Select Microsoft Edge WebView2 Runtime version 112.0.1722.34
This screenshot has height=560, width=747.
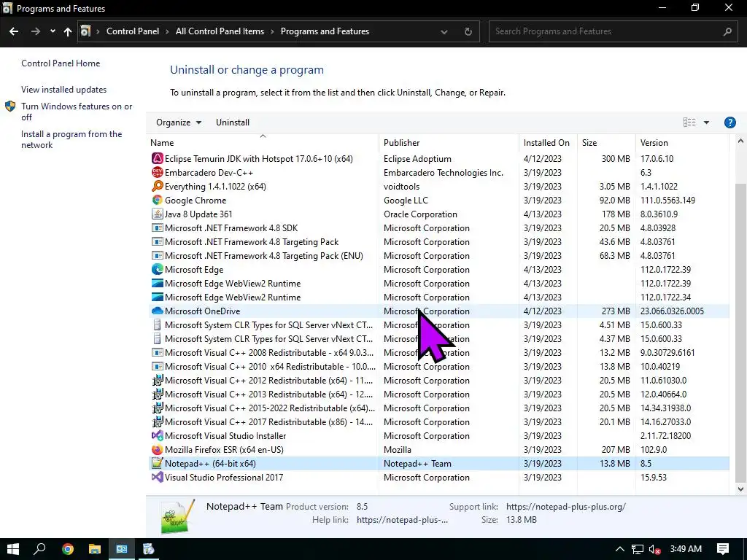click(x=438, y=297)
